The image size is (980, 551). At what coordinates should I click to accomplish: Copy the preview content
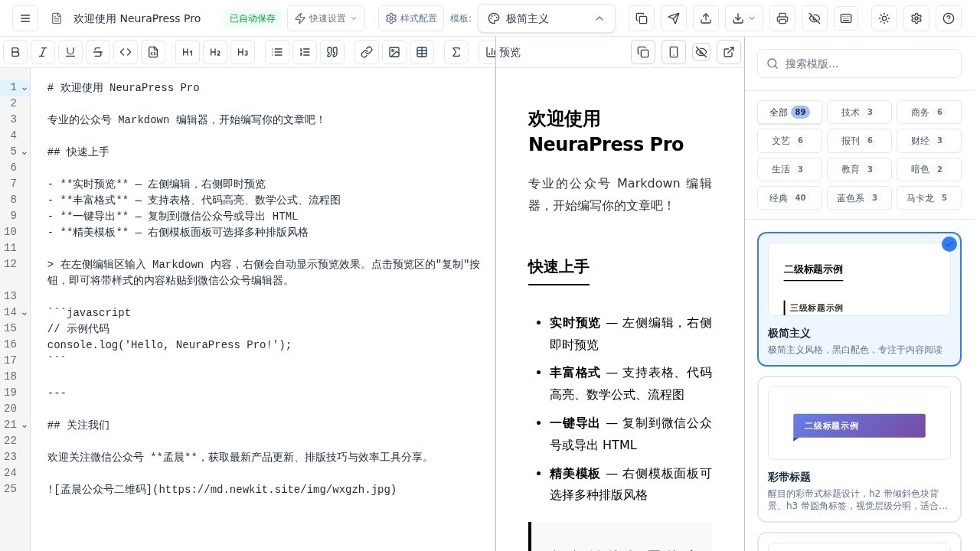point(643,52)
